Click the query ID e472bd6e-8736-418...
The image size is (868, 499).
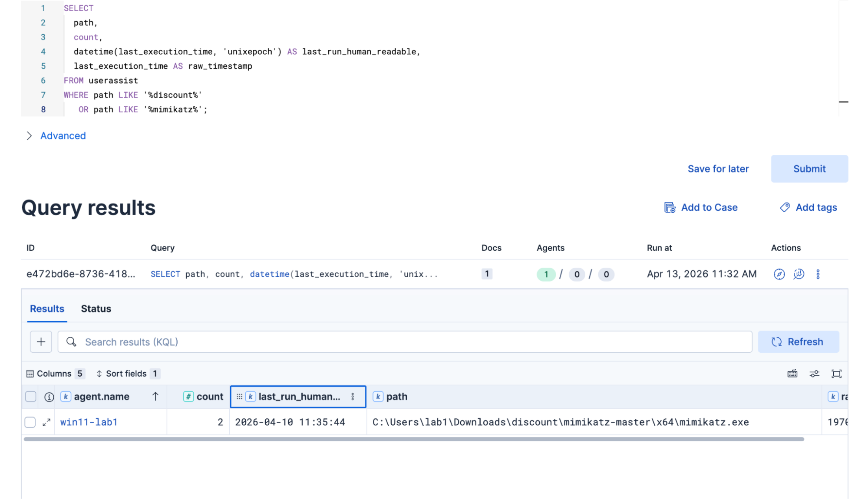coord(81,274)
